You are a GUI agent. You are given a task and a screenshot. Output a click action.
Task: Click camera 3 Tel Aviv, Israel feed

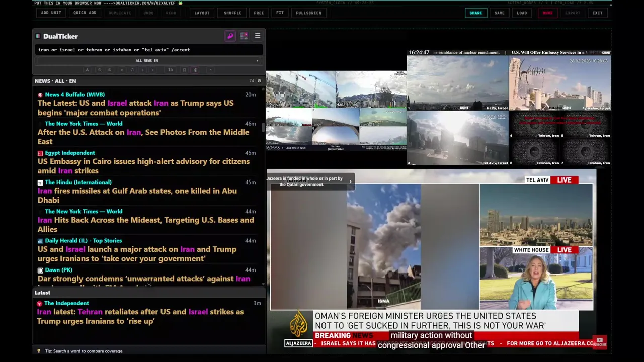click(457, 138)
